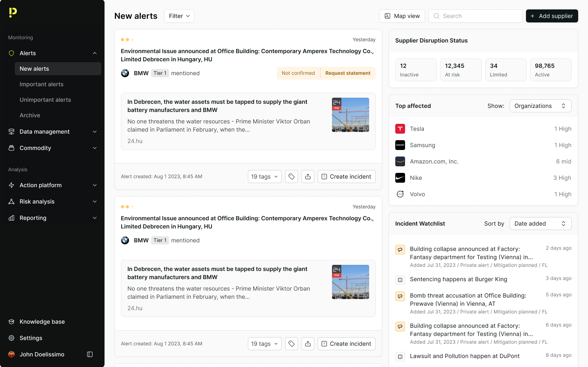Click the share icon in second alert card
The image size is (588, 367).
(308, 344)
